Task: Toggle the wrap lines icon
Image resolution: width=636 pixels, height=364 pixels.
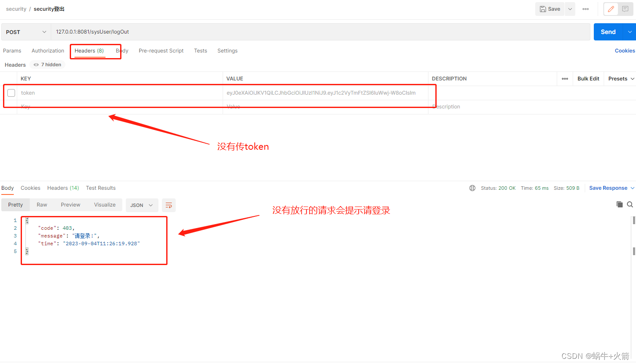Action: point(169,205)
